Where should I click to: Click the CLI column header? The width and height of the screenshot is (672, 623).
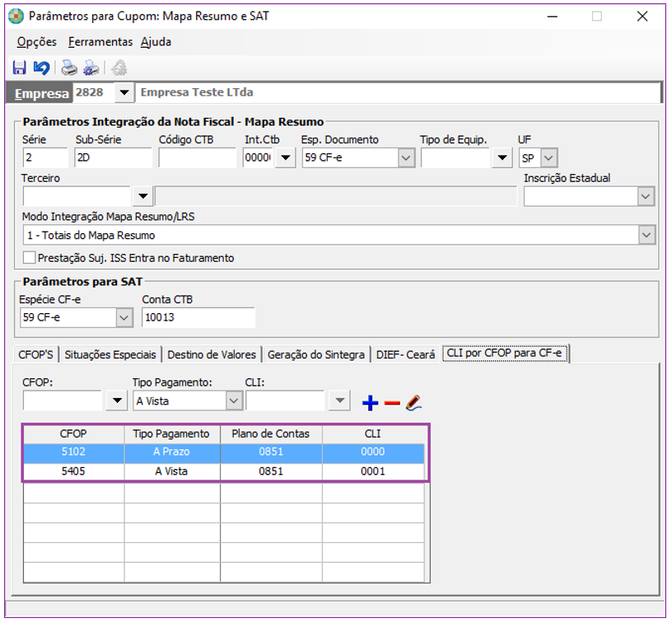373,434
